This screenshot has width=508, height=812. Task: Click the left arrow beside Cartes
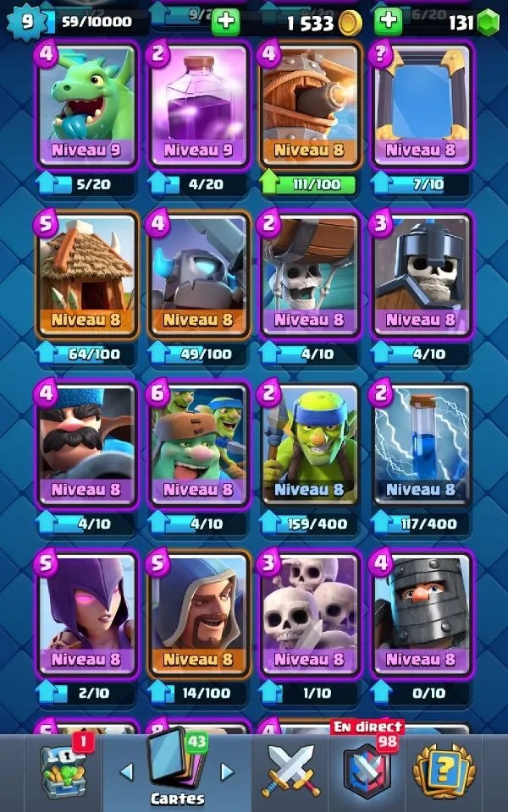[126, 772]
